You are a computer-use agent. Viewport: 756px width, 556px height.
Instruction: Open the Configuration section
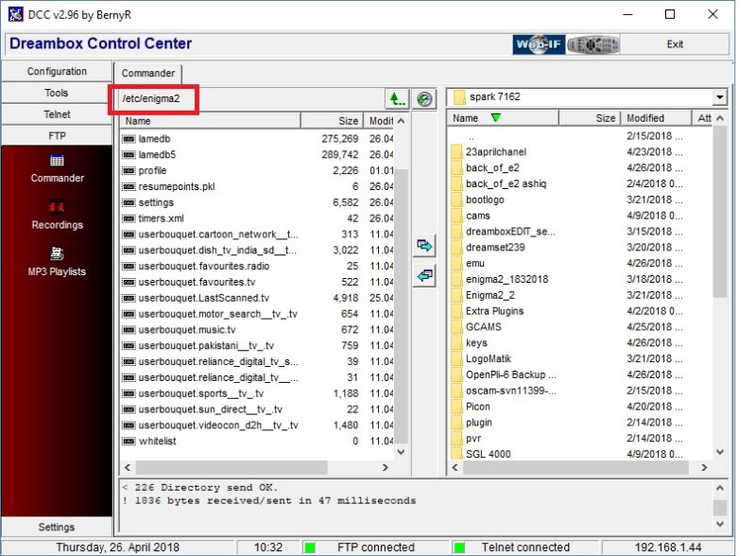click(x=57, y=72)
